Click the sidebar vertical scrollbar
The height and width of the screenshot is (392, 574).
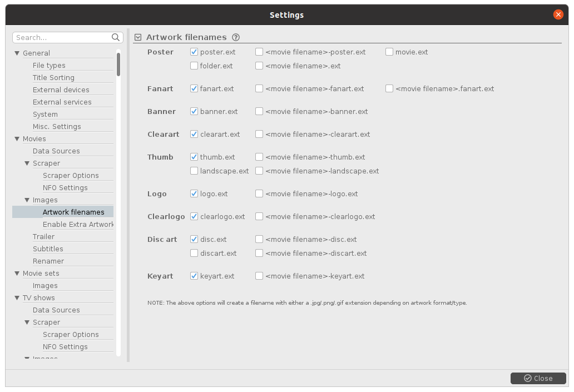(x=118, y=64)
